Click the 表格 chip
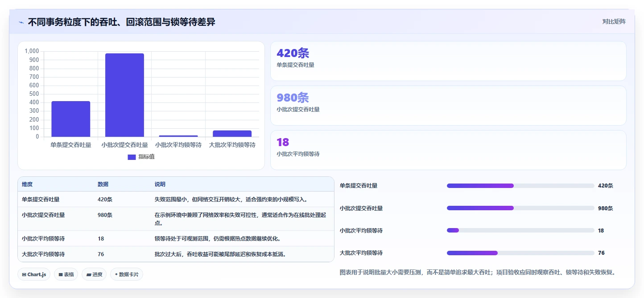Image resolution: width=644 pixels, height=298 pixels. 66,274
